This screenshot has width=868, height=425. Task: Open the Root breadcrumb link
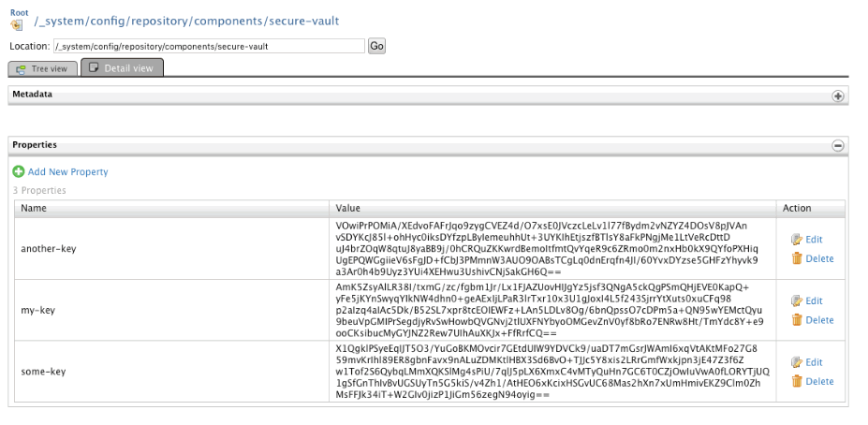click(x=19, y=12)
